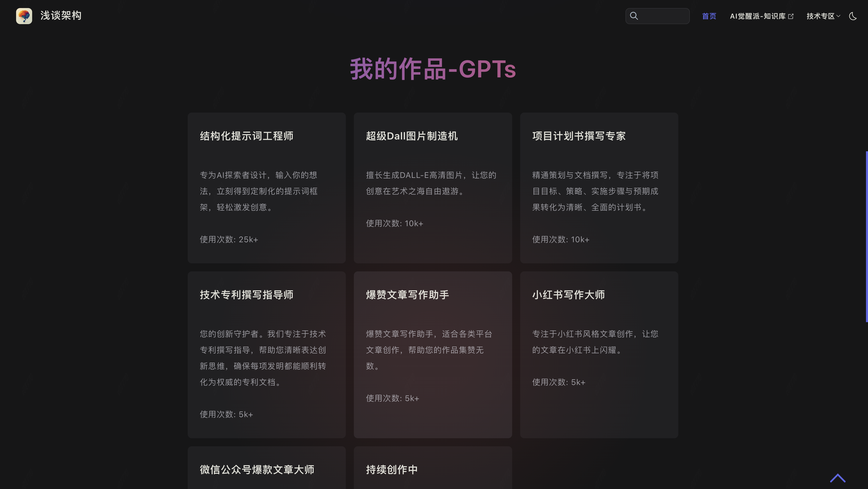
Task: Click the 我的作品-GPTs heading
Action: (433, 69)
